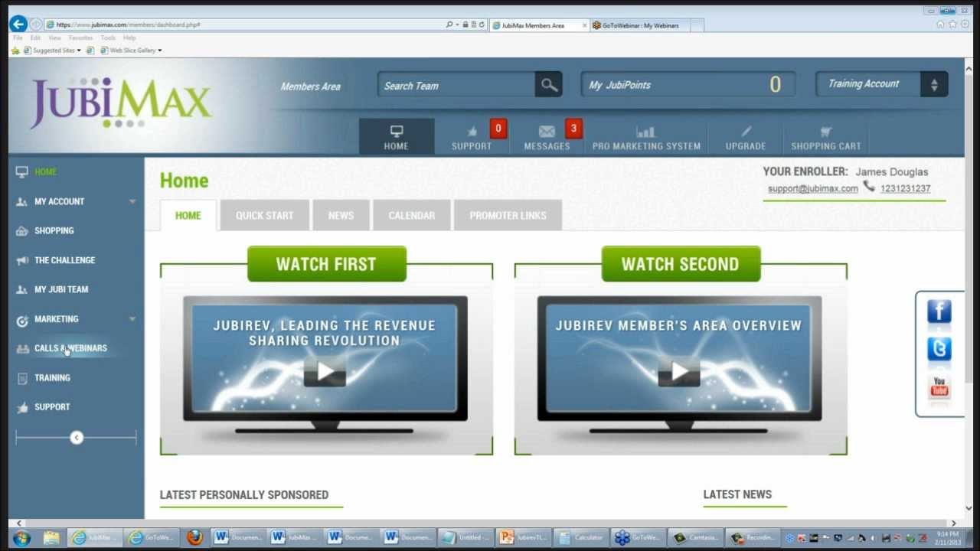Click the Watch Second green button
The height and width of the screenshot is (551, 980).
[x=681, y=264]
